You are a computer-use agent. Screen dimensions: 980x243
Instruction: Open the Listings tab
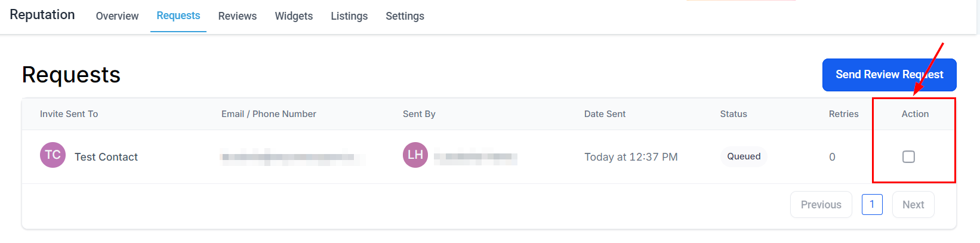coord(349,16)
